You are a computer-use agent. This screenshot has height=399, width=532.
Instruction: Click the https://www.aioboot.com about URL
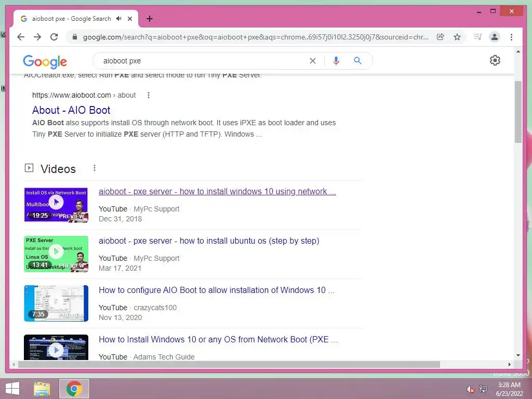click(84, 95)
